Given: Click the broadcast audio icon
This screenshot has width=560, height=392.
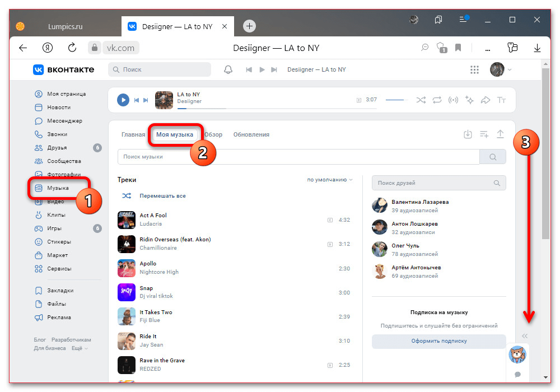Looking at the screenshot, I should point(453,100).
